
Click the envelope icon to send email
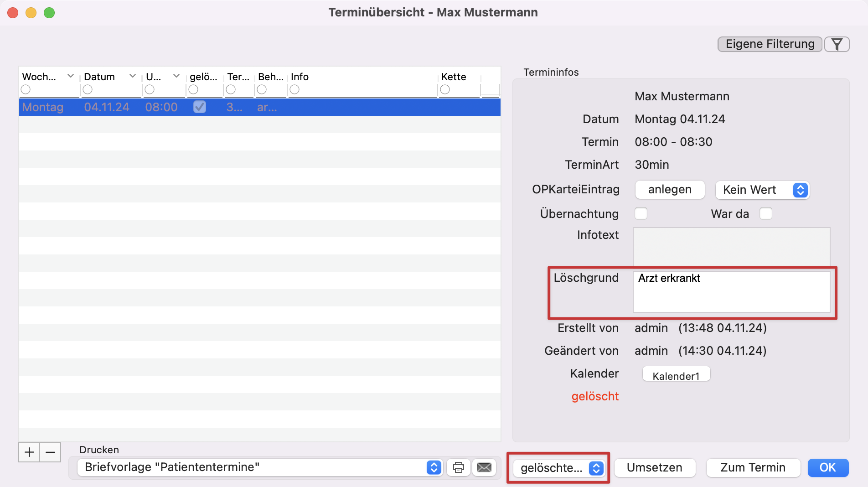coord(484,467)
